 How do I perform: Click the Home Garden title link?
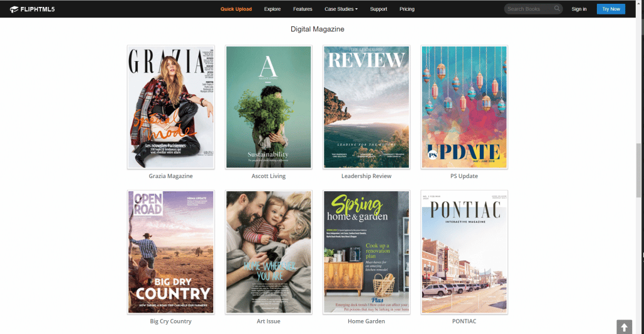tap(367, 321)
